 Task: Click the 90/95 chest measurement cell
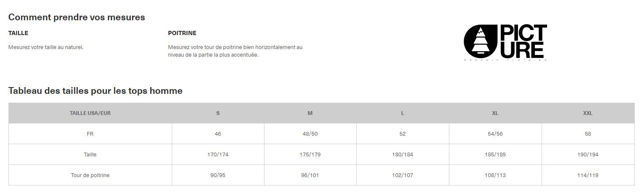click(x=218, y=175)
